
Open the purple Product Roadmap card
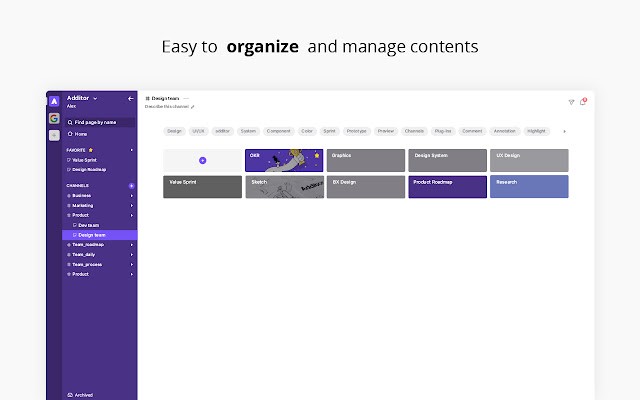447,187
